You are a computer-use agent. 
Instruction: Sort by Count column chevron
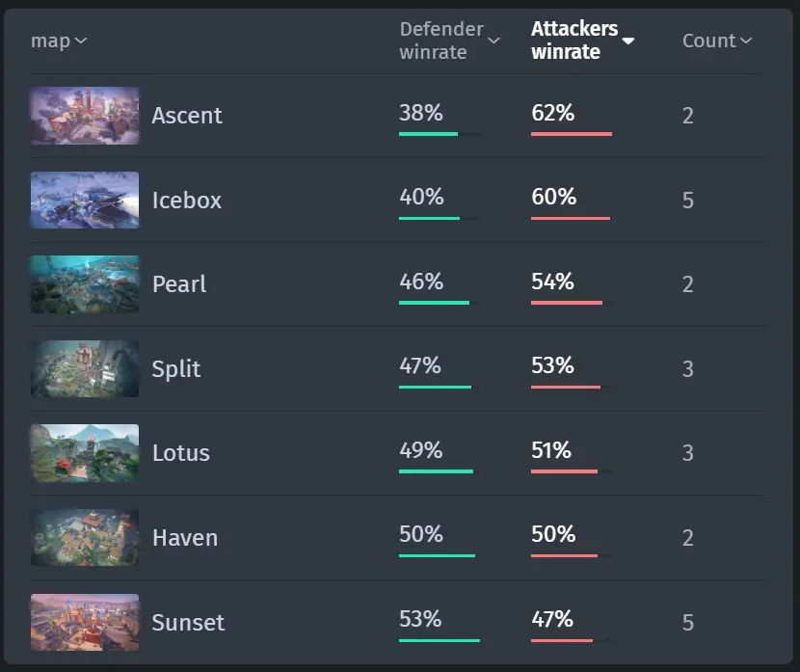pyautogui.click(x=746, y=40)
